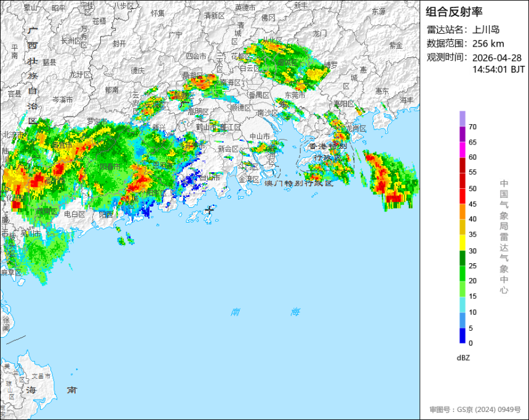
Task: Click the 封开 map label
Action: coord(119,44)
